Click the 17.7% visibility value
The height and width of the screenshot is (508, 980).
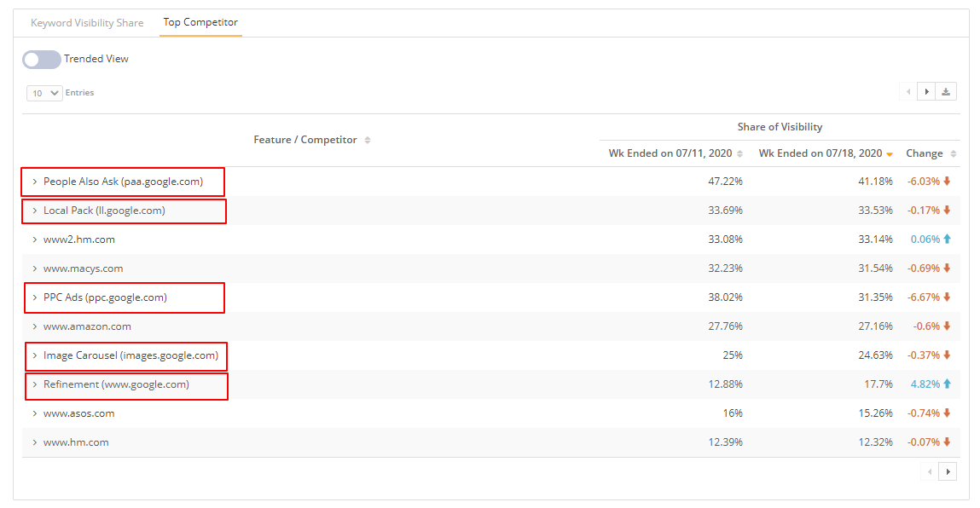tap(879, 384)
